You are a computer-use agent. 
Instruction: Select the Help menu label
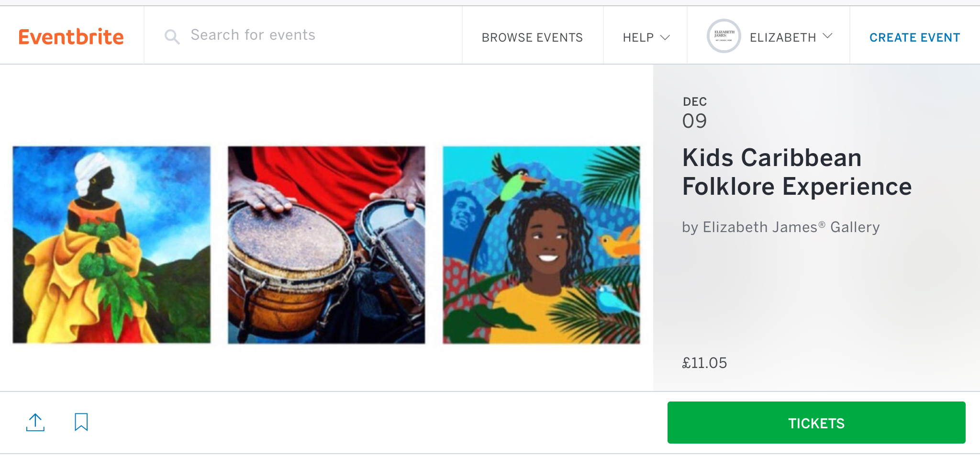pyautogui.click(x=638, y=37)
